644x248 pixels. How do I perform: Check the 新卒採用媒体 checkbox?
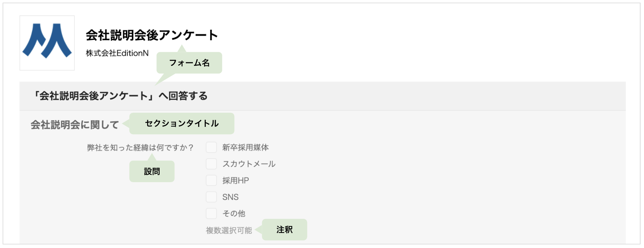click(x=211, y=147)
